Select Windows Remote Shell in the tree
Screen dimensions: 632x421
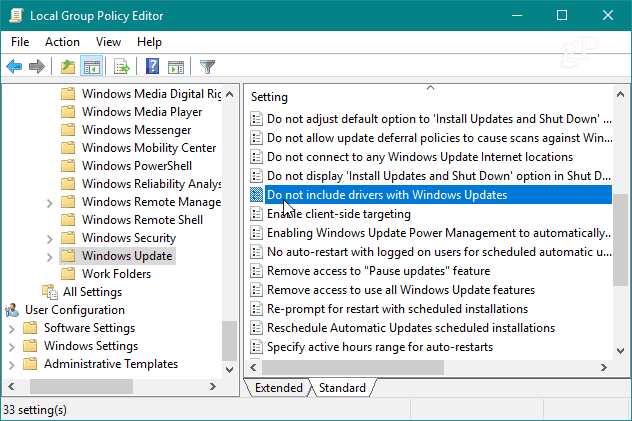coord(142,220)
